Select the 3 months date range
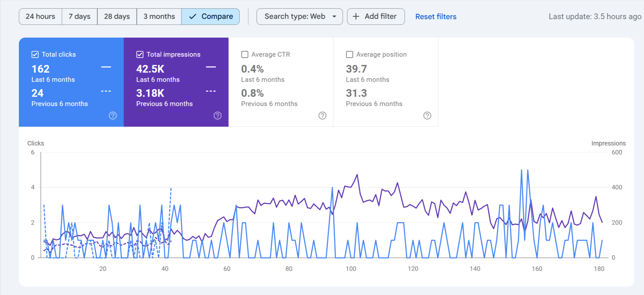 point(159,17)
